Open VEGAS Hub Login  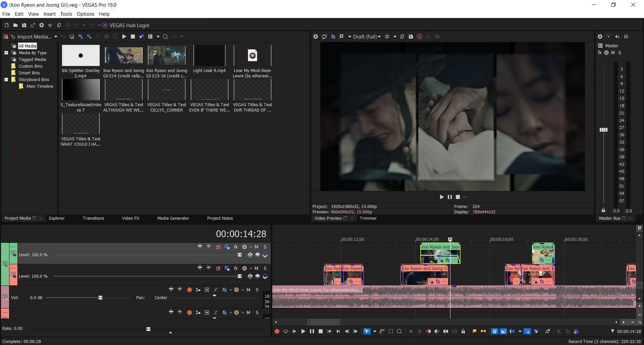126,25
